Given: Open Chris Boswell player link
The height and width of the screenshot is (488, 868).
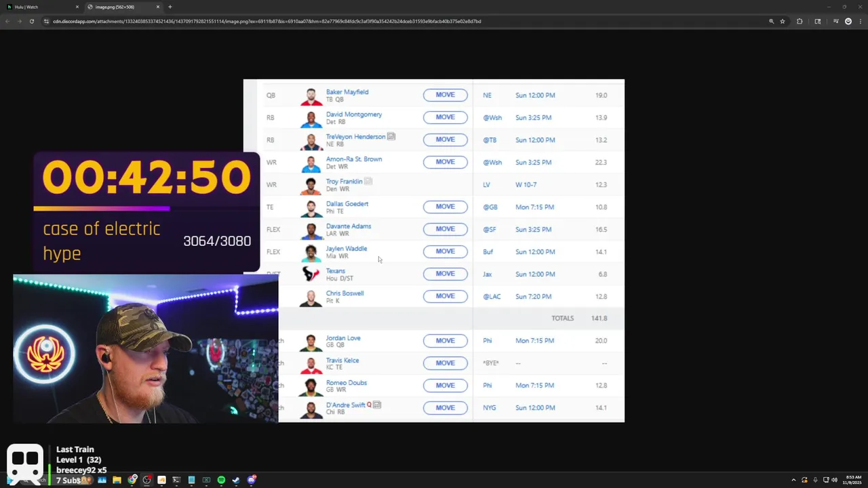Looking at the screenshot, I should point(344,293).
